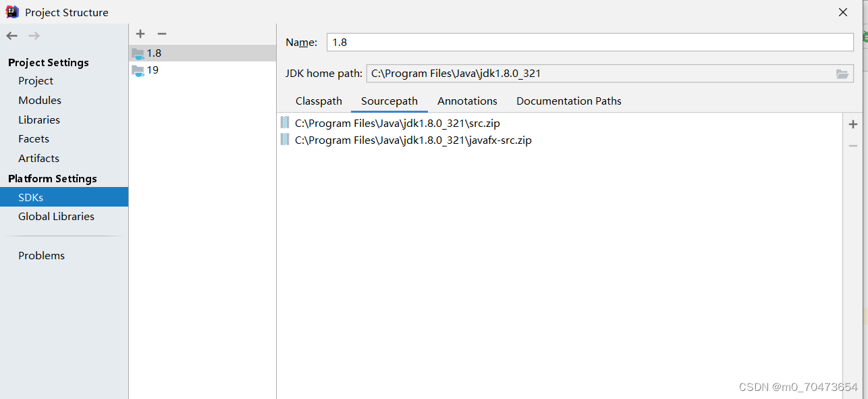This screenshot has width=868, height=399.
Task: Select Project in Project Settings
Action: (x=36, y=80)
